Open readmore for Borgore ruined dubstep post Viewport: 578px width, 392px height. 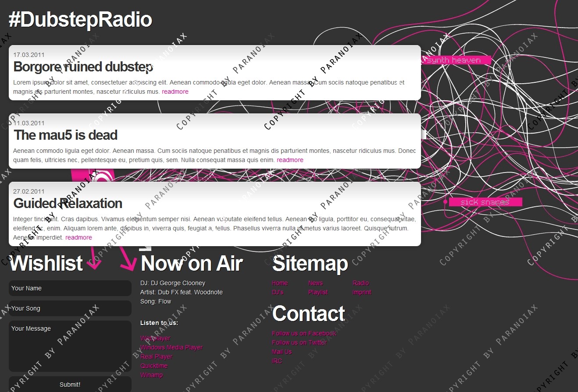[175, 92]
